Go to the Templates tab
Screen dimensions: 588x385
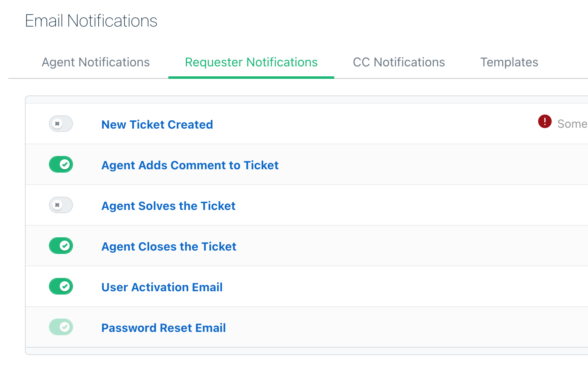click(x=509, y=62)
